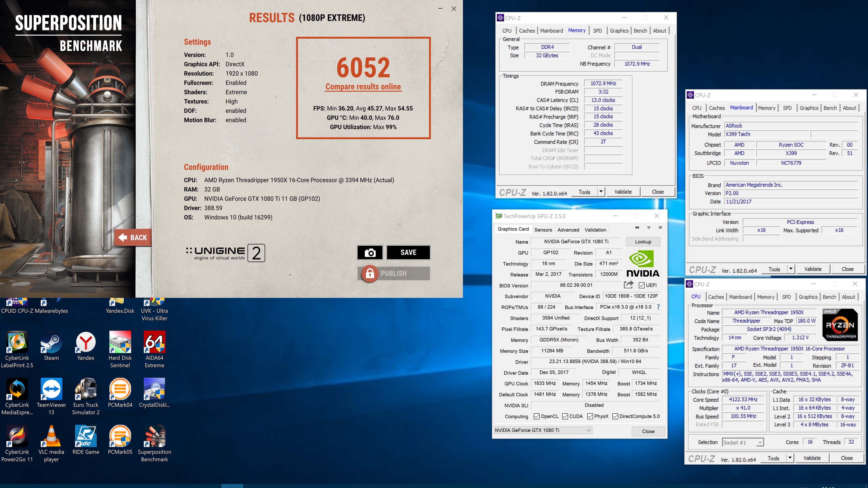The image size is (868, 488).
Task: Open the GPU-Z hamburger menu
Action: [660, 227]
